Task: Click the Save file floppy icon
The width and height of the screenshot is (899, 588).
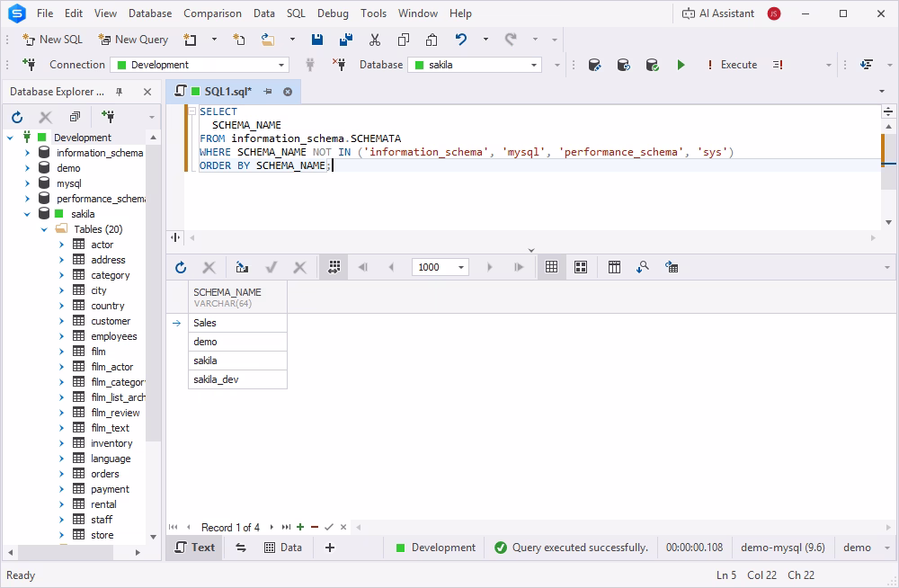Action: 317,40
